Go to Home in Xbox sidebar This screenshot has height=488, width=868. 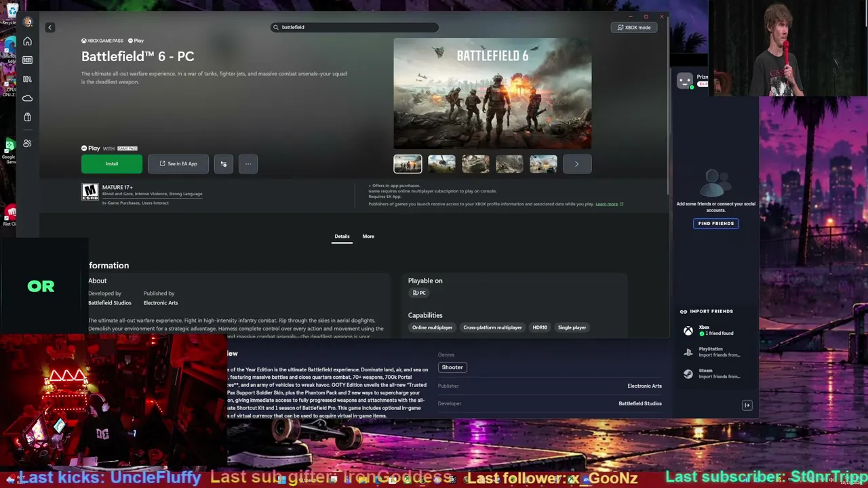point(28,41)
